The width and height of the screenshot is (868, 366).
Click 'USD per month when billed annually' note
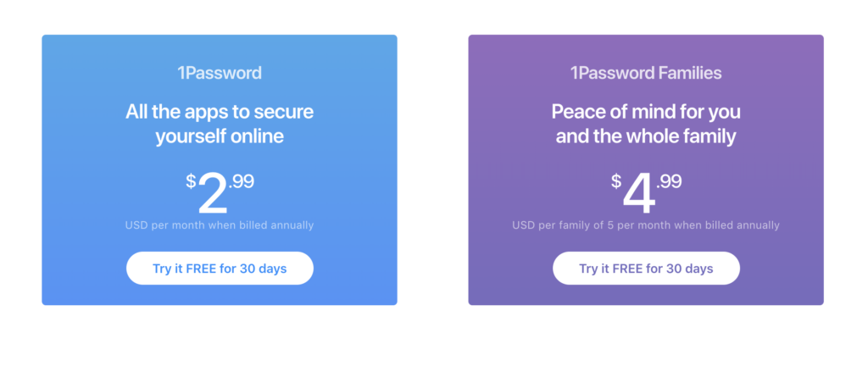pos(220,225)
